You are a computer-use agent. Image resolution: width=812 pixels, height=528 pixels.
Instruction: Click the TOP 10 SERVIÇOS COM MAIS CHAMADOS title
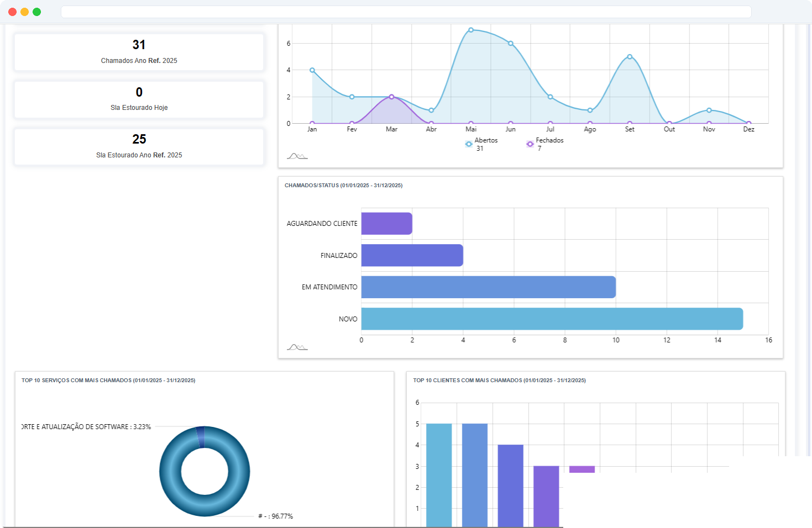[108, 381]
